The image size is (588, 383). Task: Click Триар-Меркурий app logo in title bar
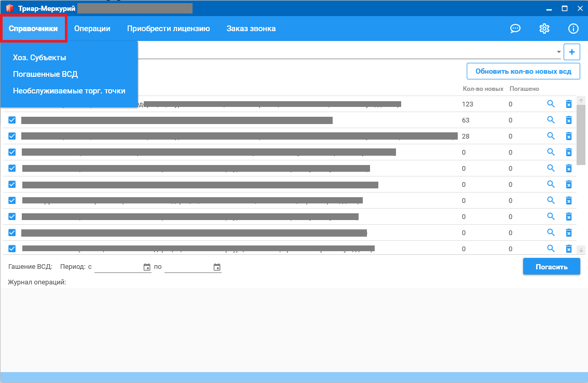point(9,8)
